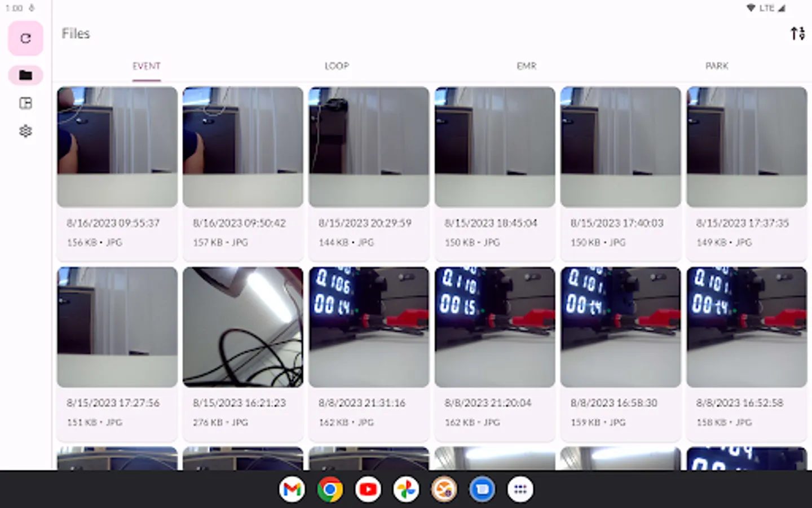Open thumbnail dated 8/8/2023 16:52:58
The width and height of the screenshot is (812, 508).
pos(747,327)
